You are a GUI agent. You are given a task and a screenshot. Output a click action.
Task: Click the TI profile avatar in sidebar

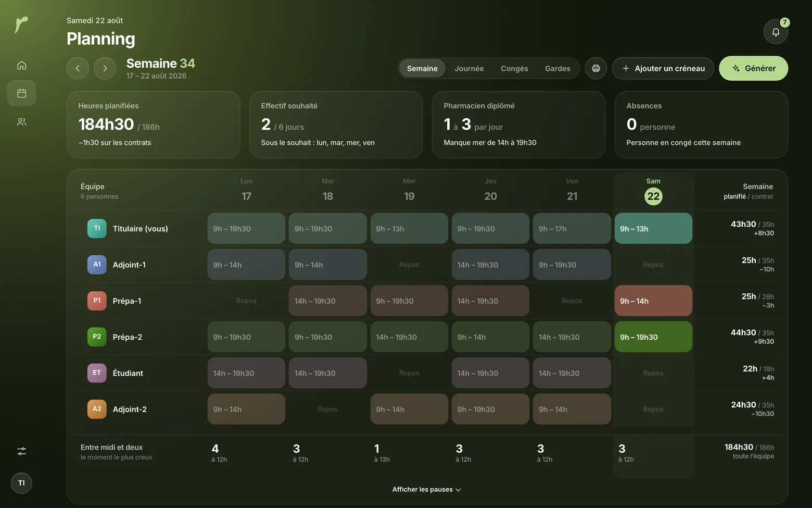[21, 483]
